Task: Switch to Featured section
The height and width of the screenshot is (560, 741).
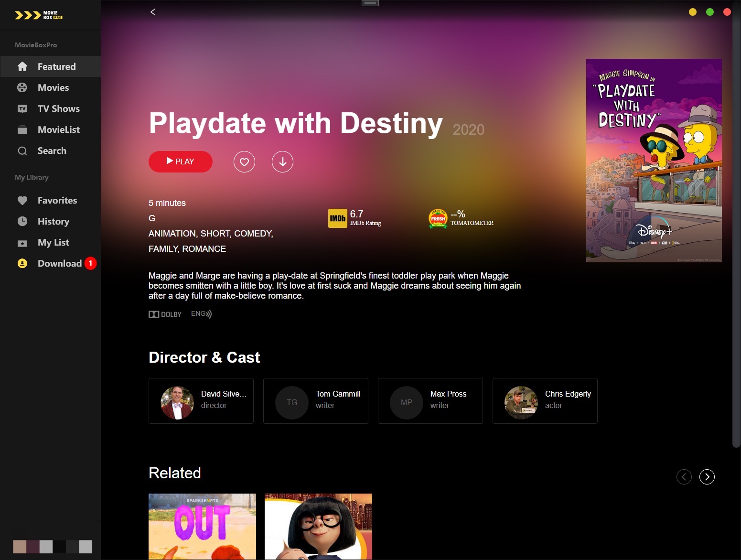Action: [x=50, y=66]
